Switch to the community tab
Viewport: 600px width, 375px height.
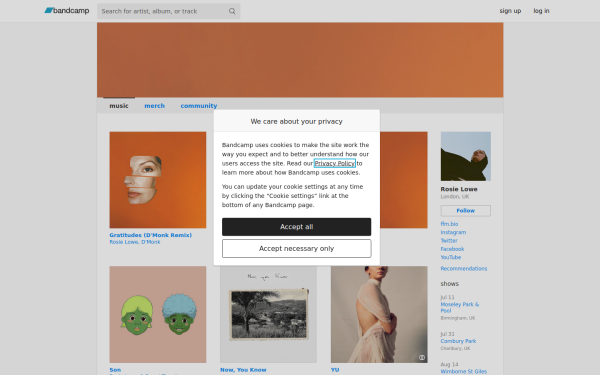click(199, 106)
